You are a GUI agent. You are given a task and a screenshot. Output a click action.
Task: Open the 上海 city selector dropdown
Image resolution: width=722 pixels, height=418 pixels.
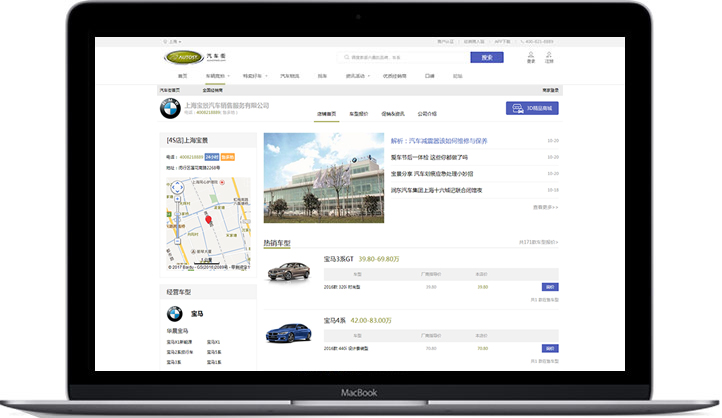click(175, 41)
